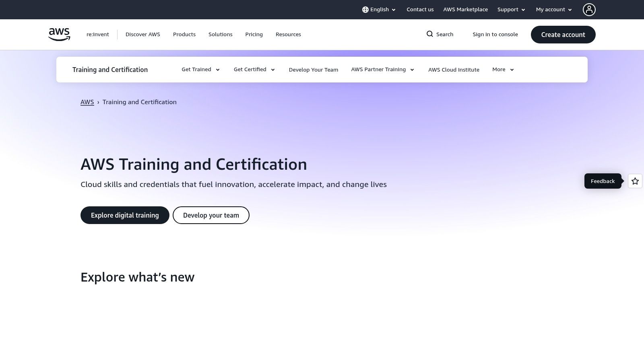Expand the English language dropdown
Image resolution: width=644 pixels, height=362 pixels.
(x=379, y=9)
